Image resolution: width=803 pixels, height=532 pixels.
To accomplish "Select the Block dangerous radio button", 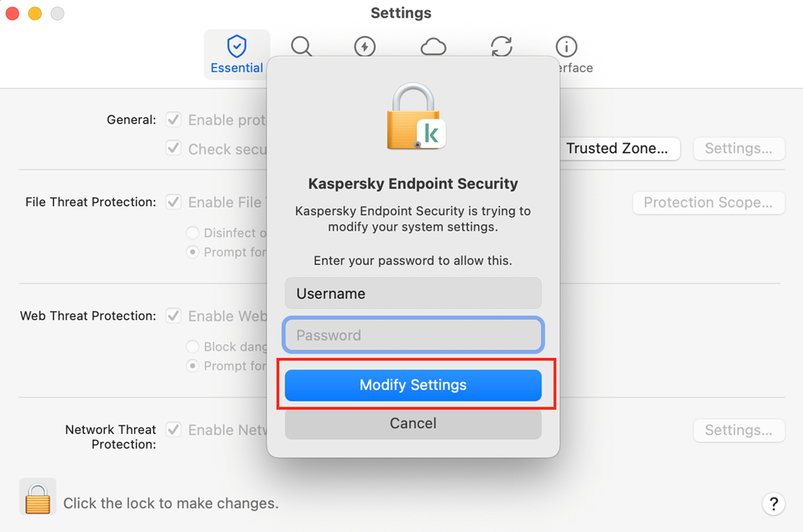I will (x=192, y=346).
